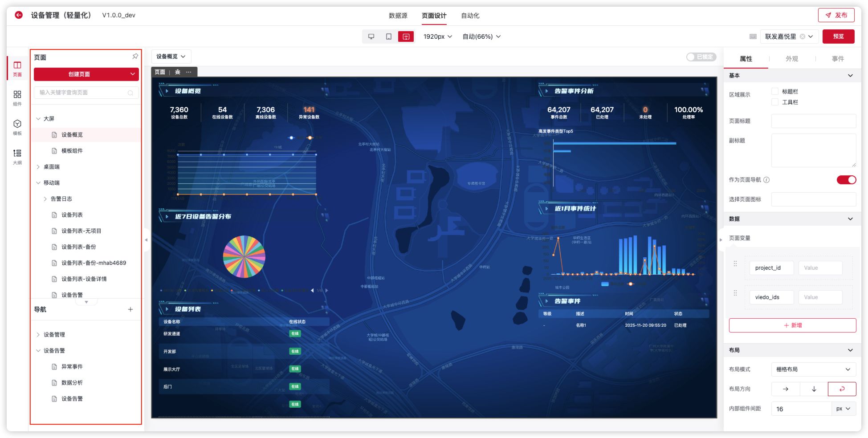The image size is (868, 438).
Task: Click the 发布 publish button
Action: [x=836, y=15]
